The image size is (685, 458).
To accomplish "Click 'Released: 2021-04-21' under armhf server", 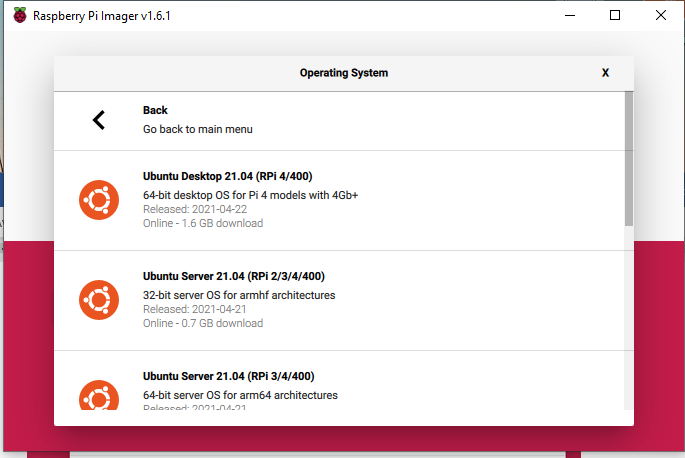I will click(x=194, y=309).
